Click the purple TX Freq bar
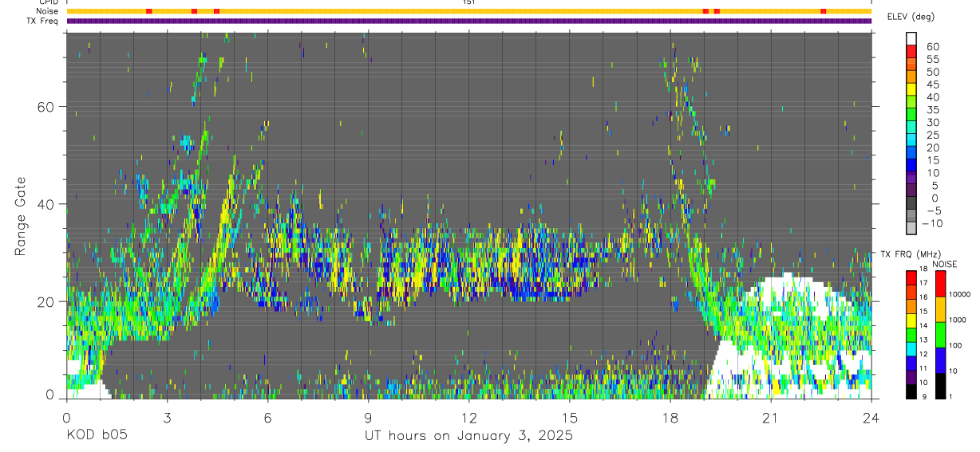Screen dimensions: 980x452 coord(468,21)
